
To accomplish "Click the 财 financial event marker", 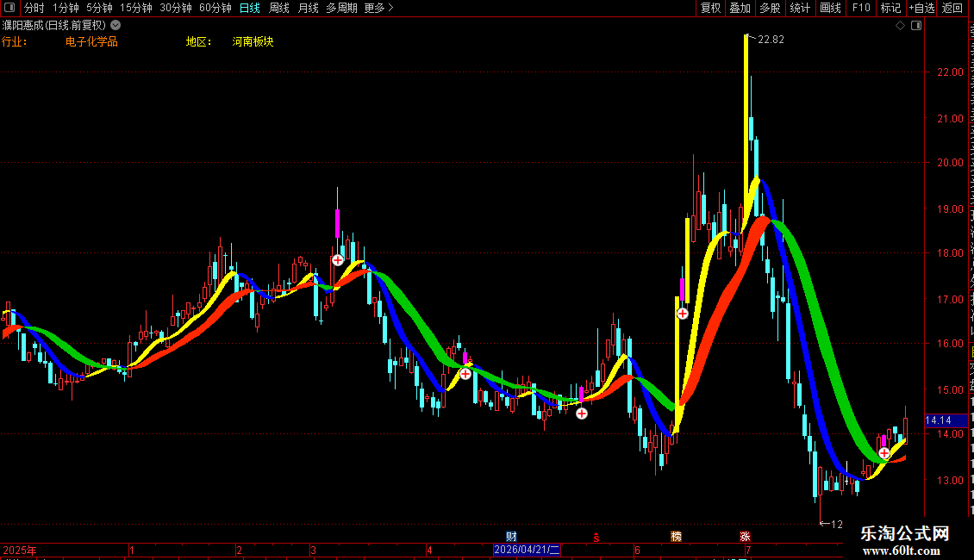I will tap(511, 537).
